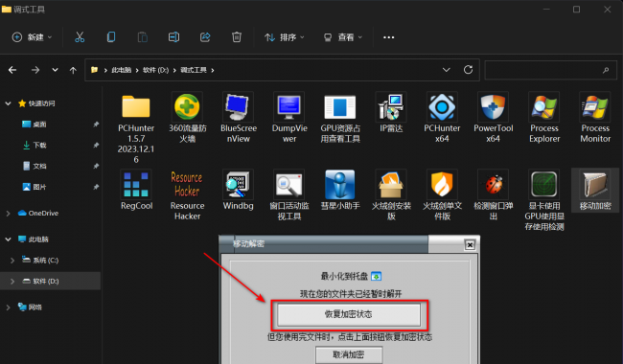The width and height of the screenshot is (623, 364).
Task: Expand the address bar history dropdown
Action: point(447,70)
